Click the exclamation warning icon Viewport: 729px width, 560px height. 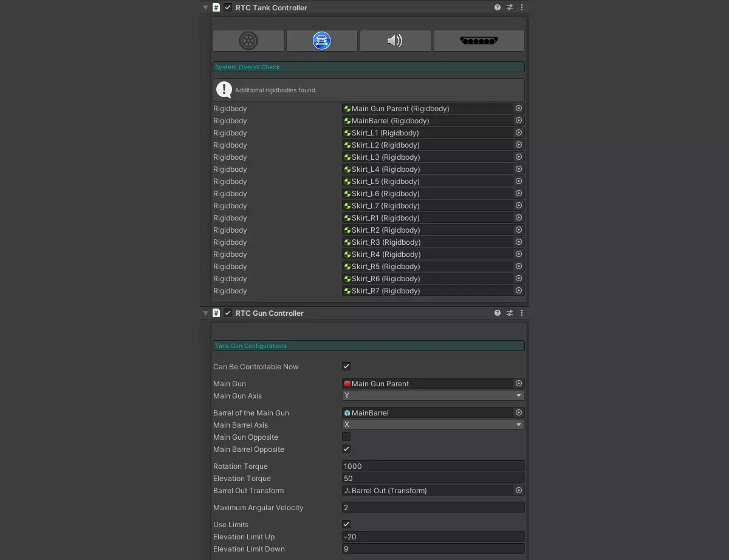pos(224,90)
